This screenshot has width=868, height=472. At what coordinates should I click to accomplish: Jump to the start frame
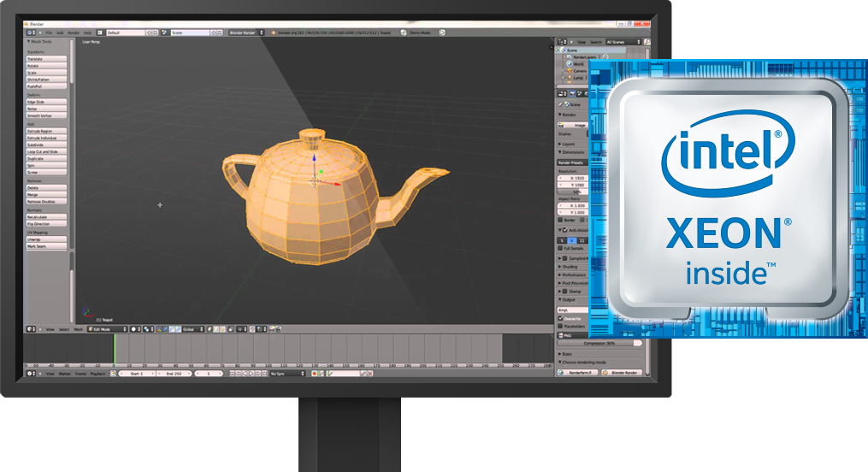coord(232,374)
